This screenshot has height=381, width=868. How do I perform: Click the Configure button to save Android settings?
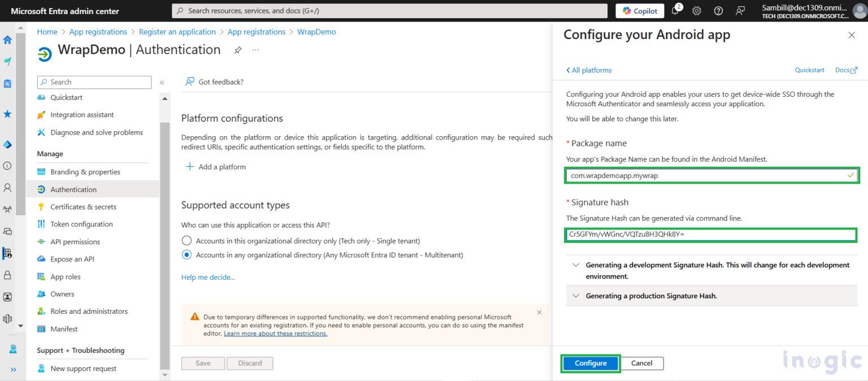[x=590, y=363]
